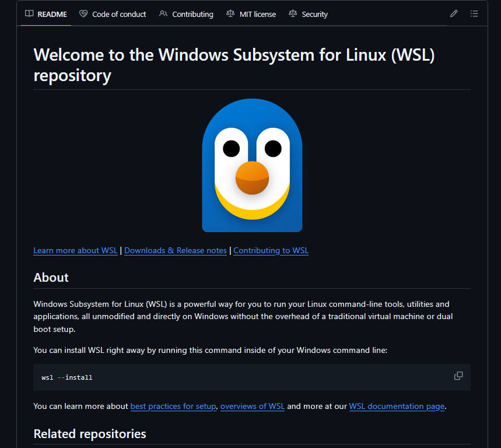Click the wsl --install code text
Screen dimensions: 501x448
[x=66, y=377]
